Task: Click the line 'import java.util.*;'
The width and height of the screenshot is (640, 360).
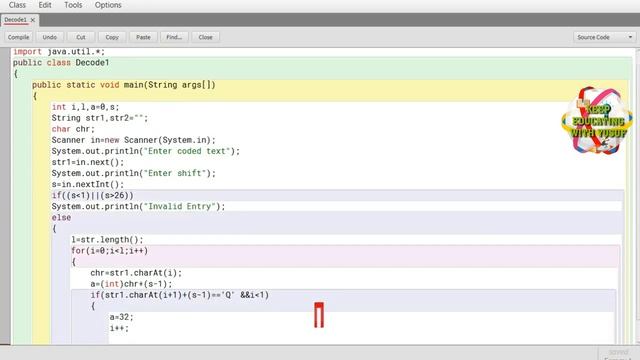Action: [x=59, y=51]
